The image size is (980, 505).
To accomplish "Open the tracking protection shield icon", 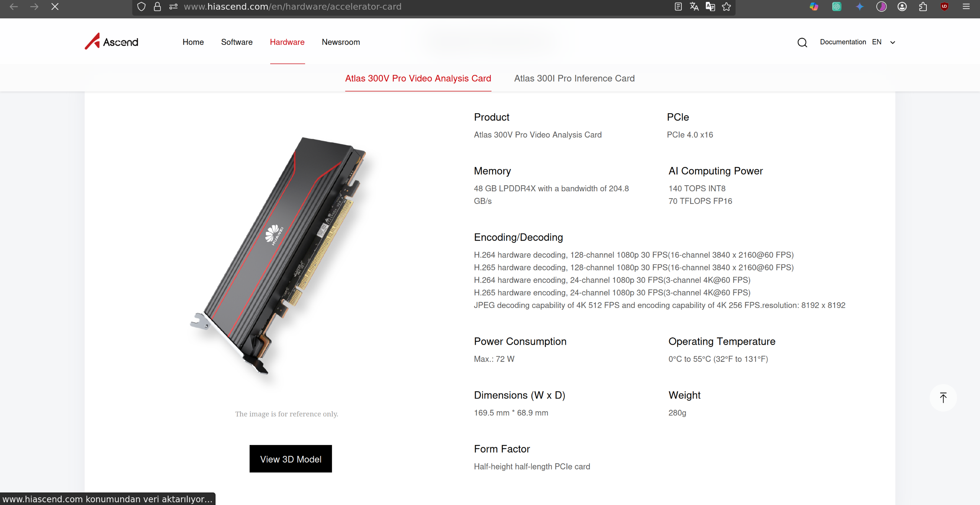I will pyautogui.click(x=141, y=7).
